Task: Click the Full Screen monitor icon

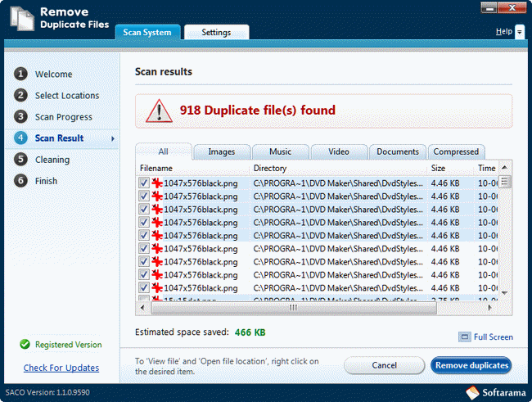Action: click(465, 337)
